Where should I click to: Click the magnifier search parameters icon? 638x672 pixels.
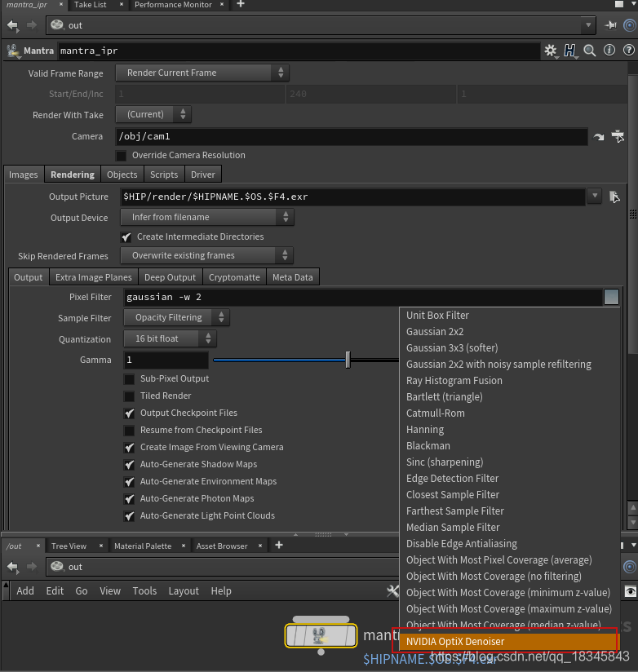(590, 51)
